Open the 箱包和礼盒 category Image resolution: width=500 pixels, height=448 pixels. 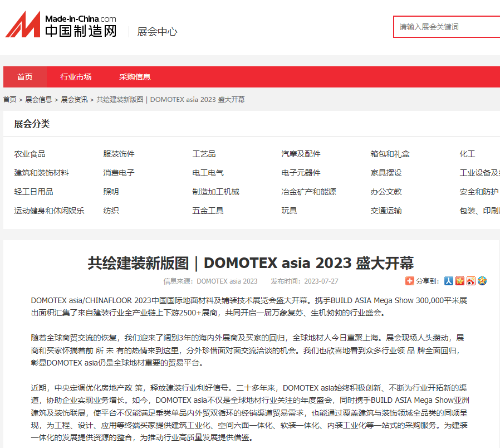390,154
